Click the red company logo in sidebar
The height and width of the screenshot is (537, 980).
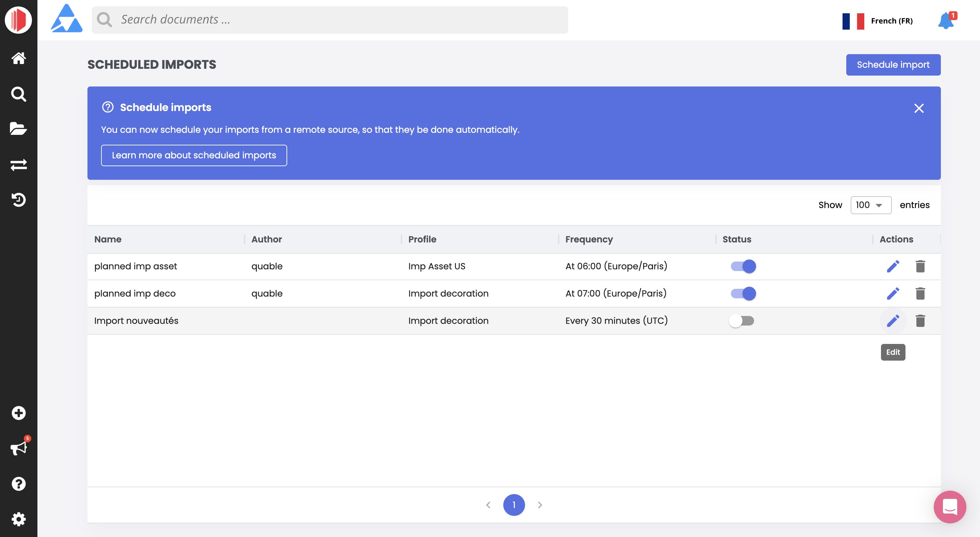click(18, 20)
